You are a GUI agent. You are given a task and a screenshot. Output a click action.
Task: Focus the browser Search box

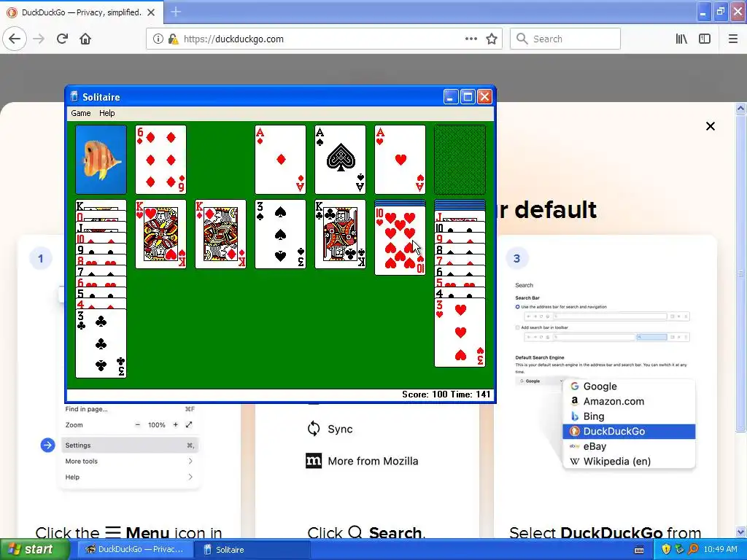click(x=565, y=39)
